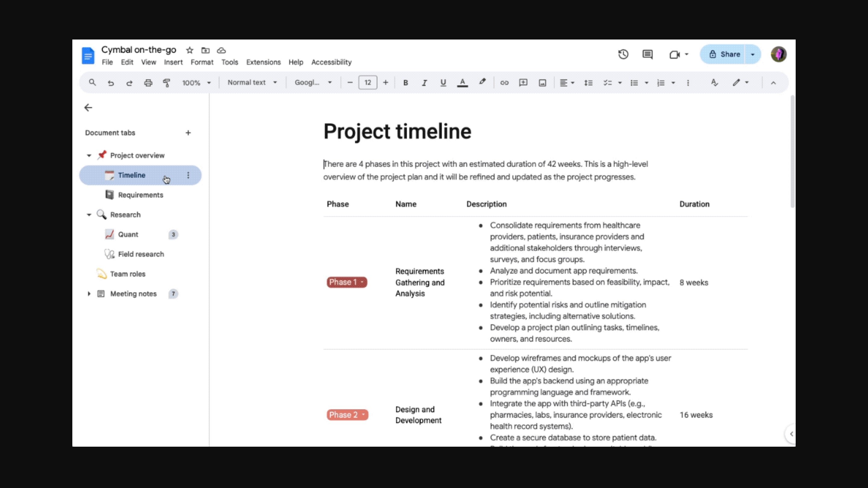Open the File menu
Screen dimensions: 868x488
[107, 62]
